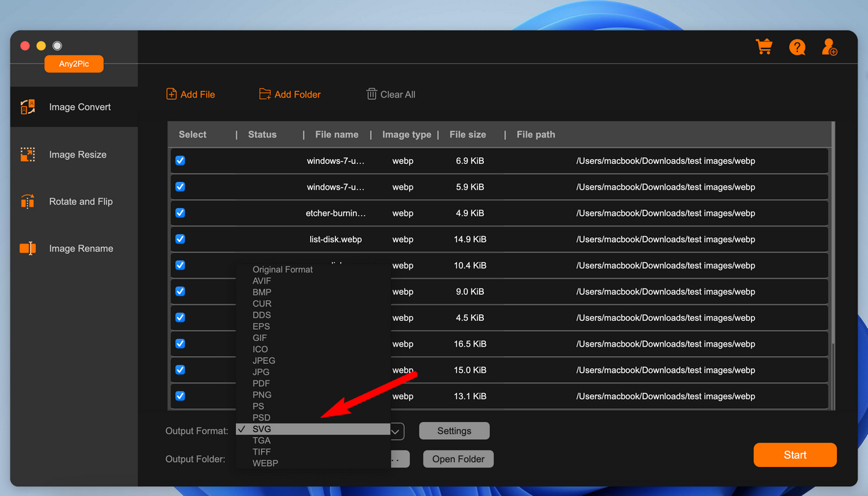Click the Output Format dropdown arrow
The image size is (868, 496).
[x=397, y=432]
